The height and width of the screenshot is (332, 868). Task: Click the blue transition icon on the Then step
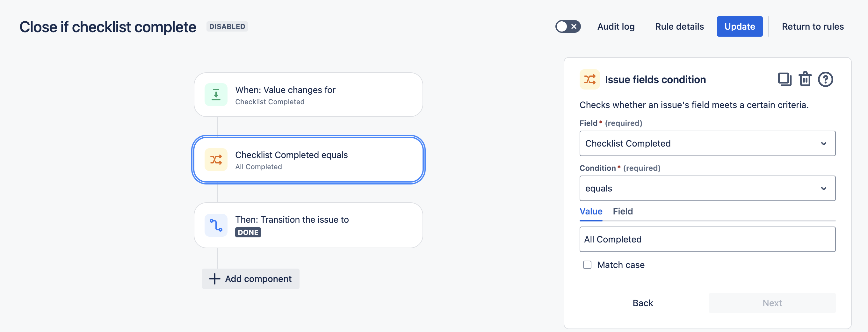pyautogui.click(x=216, y=225)
